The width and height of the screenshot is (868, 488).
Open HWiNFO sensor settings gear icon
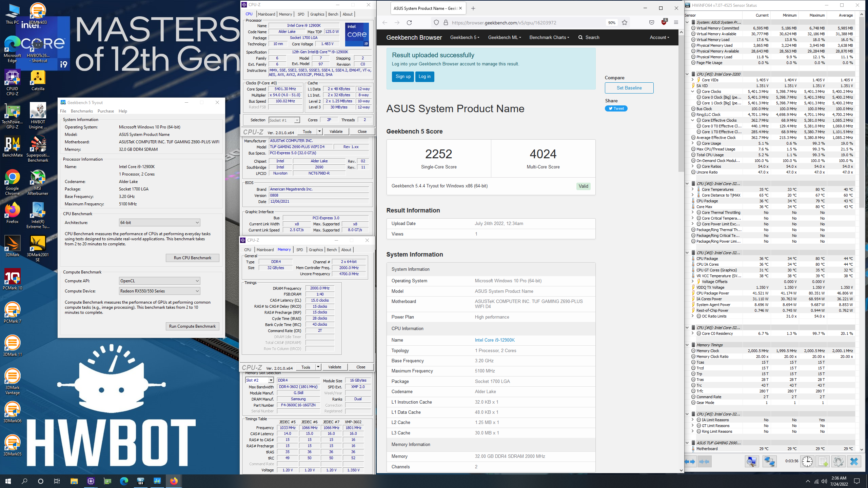tap(838, 462)
